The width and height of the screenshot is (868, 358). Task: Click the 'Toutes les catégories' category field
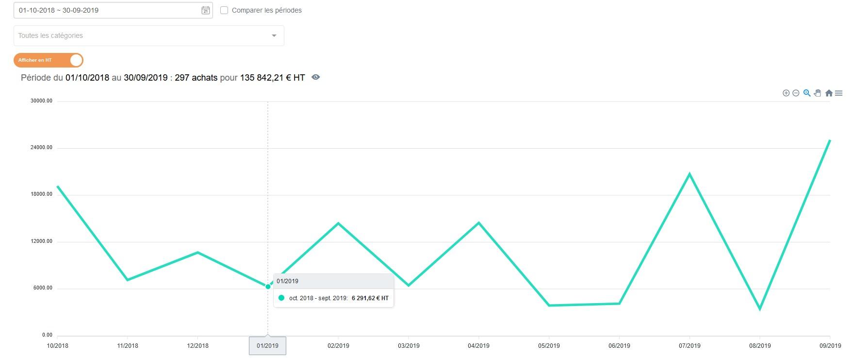[148, 35]
